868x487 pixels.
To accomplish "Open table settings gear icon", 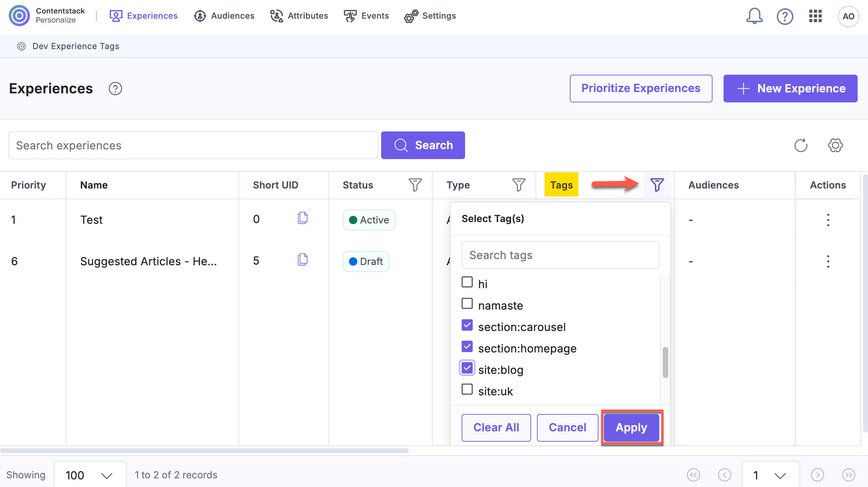I will pyautogui.click(x=835, y=145).
